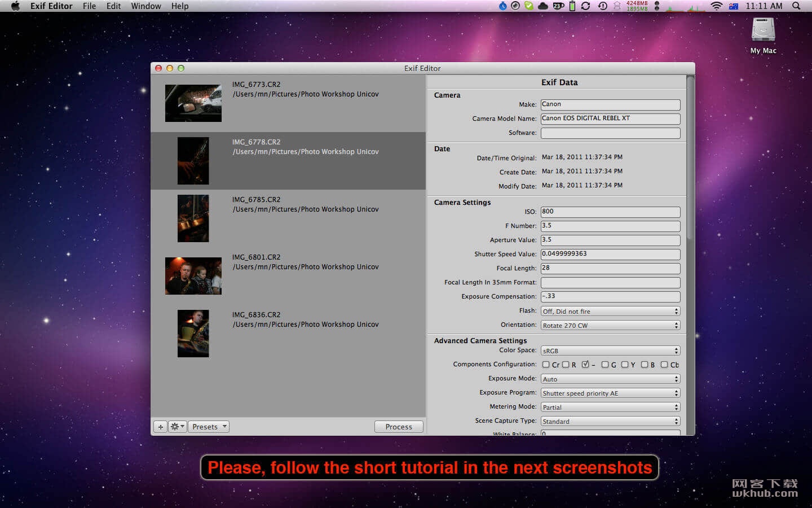Open the Exposure Program dropdown
The width and height of the screenshot is (812, 508).
[610, 393]
